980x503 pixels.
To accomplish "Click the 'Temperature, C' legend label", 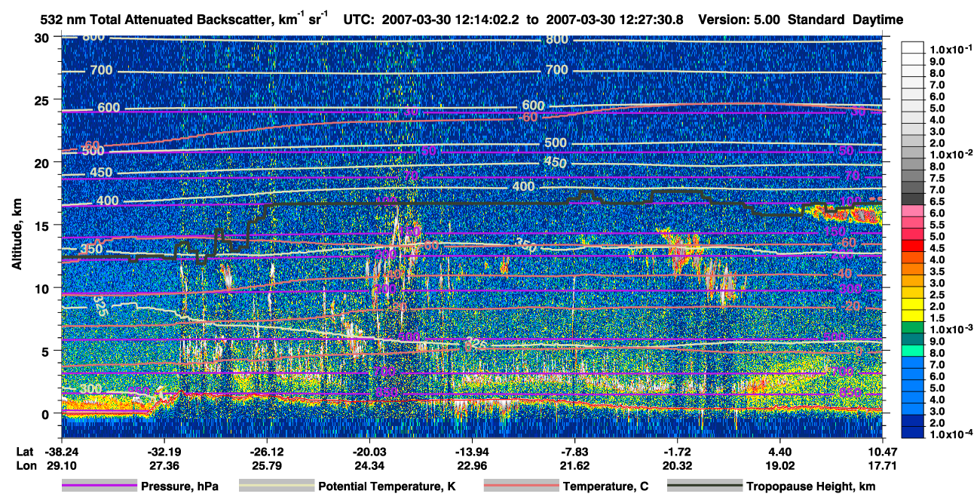I will pos(605,486).
